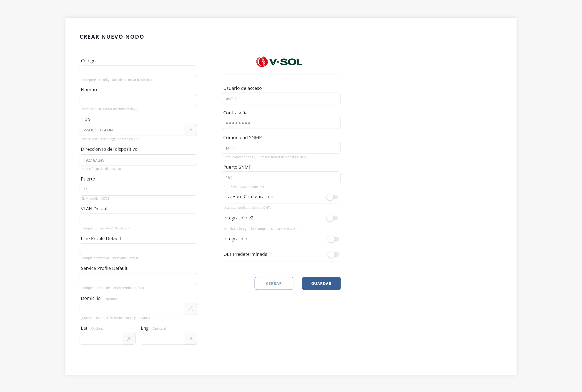The height and width of the screenshot is (392, 582).
Task: Set OLT Predeterminada toggle on
Action: point(333,254)
